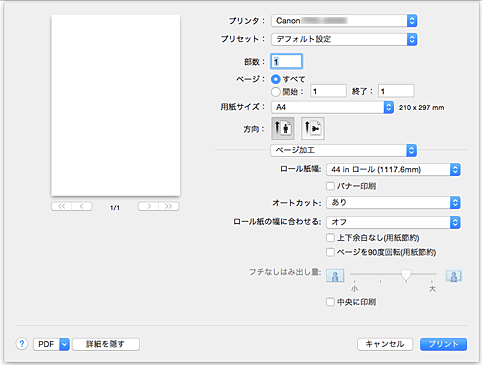Click the 開始 page number field
This screenshot has width=482, height=365.
tap(328, 91)
